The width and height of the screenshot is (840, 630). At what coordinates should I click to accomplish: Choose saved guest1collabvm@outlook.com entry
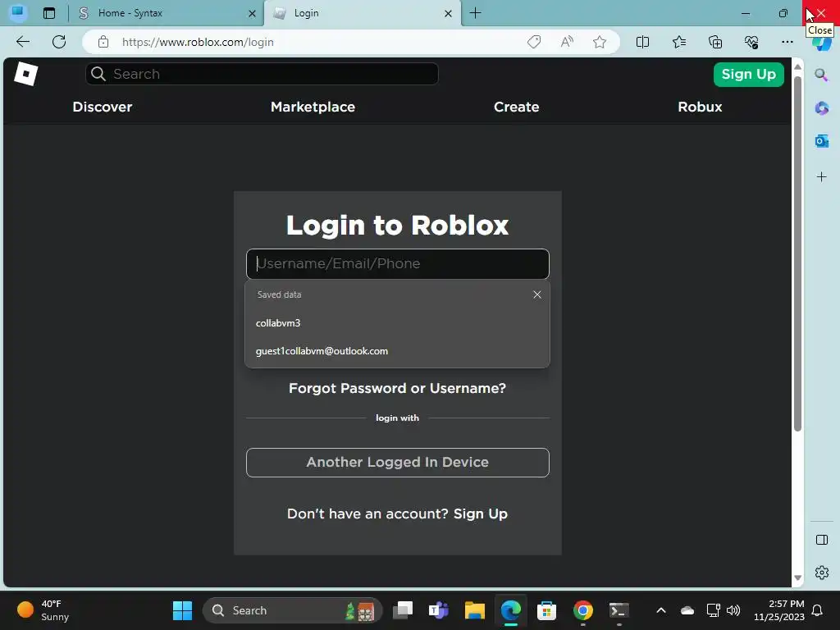pyautogui.click(x=397, y=351)
